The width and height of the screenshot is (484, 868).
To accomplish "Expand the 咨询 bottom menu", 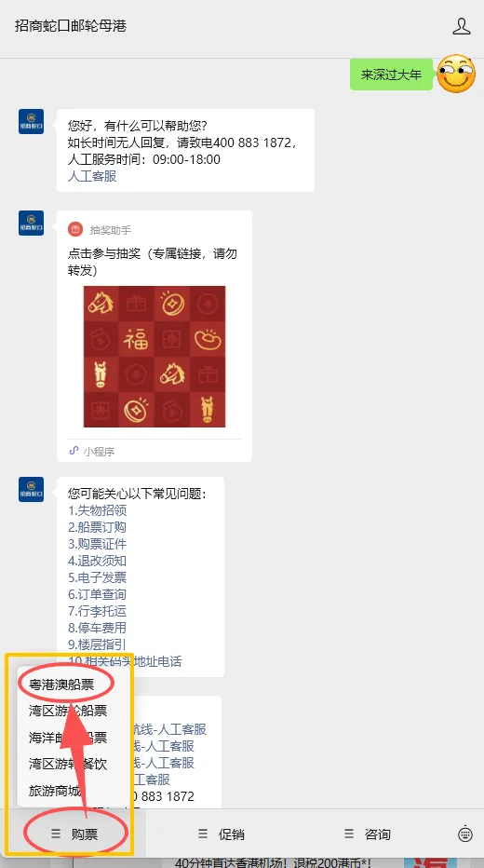I will [x=367, y=834].
